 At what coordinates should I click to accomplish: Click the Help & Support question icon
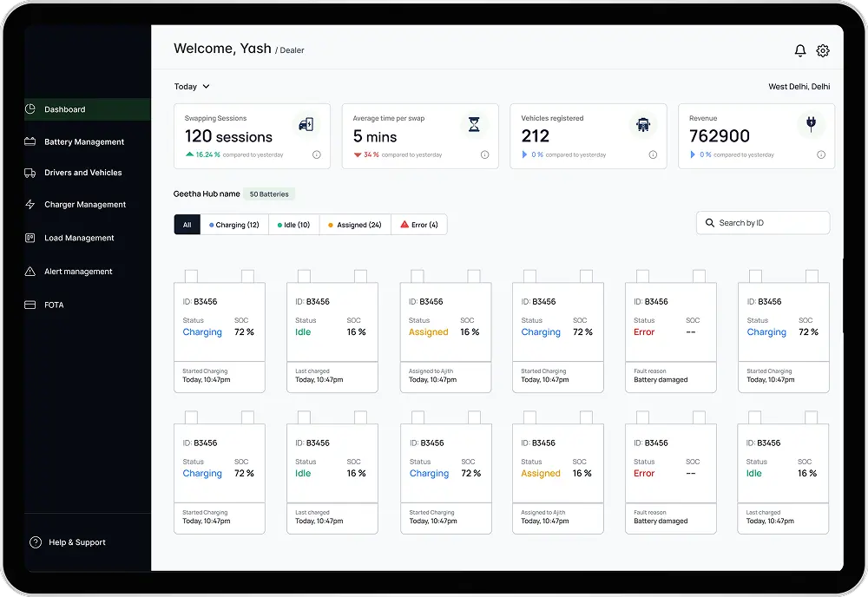click(x=36, y=542)
